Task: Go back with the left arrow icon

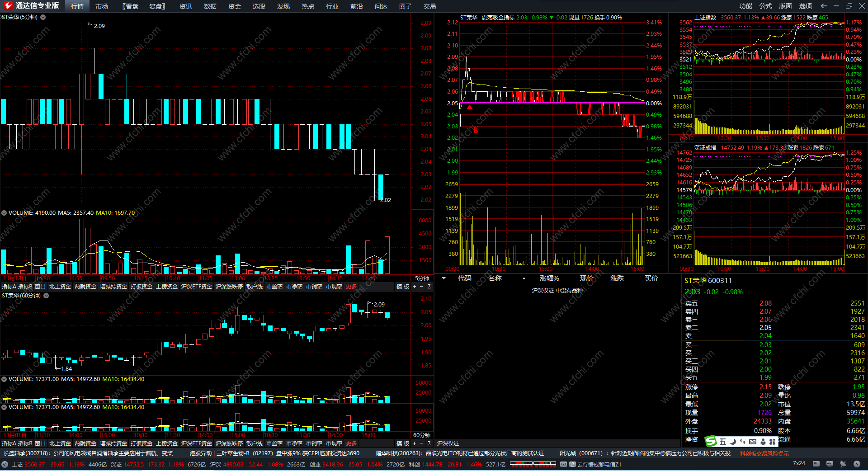Action: (824, 6)
